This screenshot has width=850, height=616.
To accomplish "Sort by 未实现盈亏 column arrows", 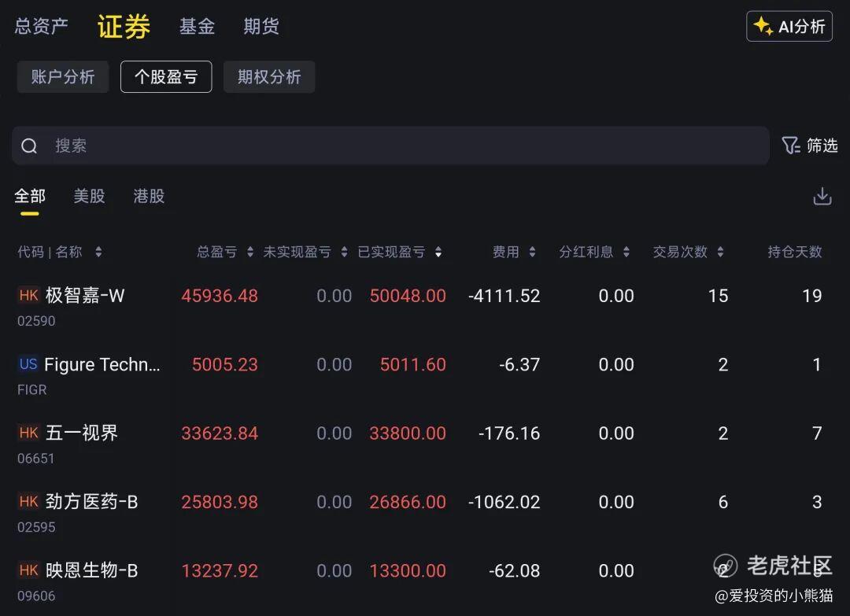I will coord(344,253).
